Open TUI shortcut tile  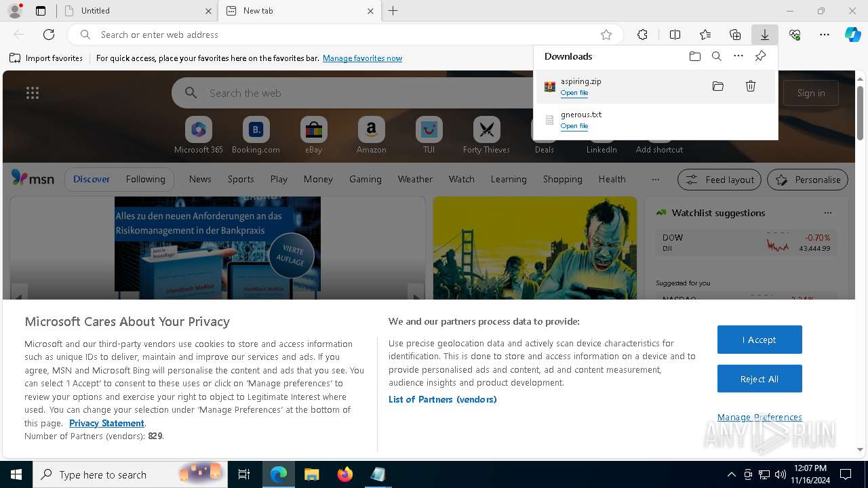click(x=429, y=135)
